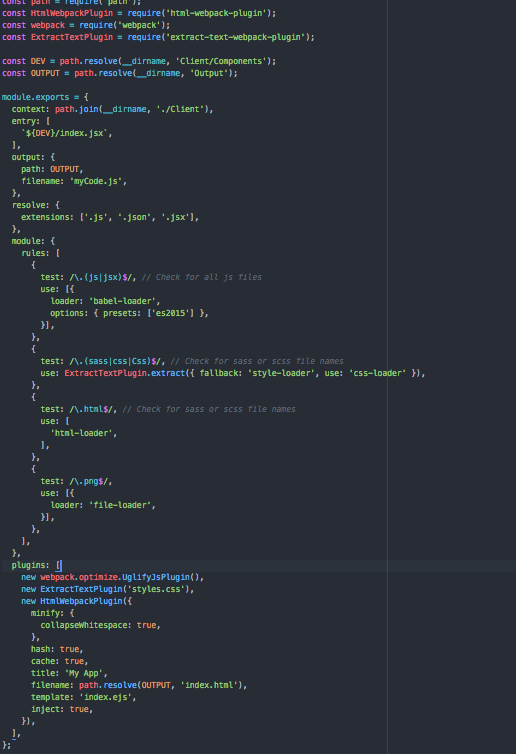
Task: Click the minify: { line
Action: 52,613
